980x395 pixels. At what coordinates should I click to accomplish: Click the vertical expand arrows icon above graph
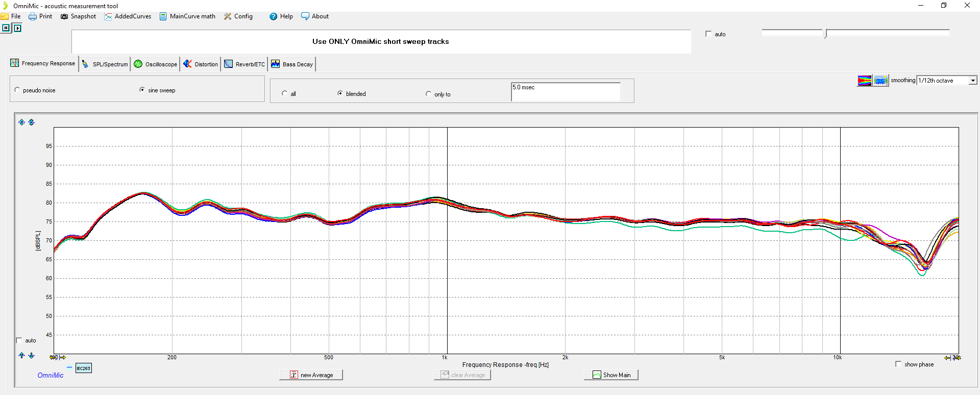(21, 122)
